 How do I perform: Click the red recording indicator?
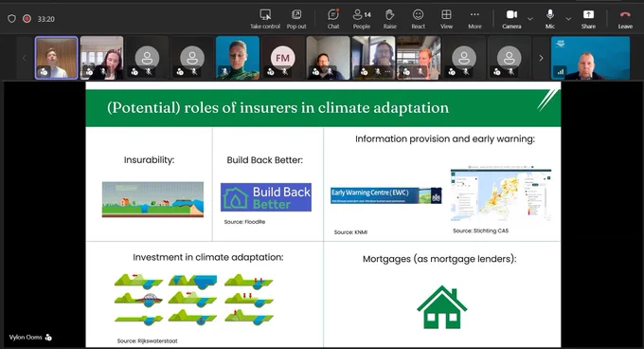point(27,19)
